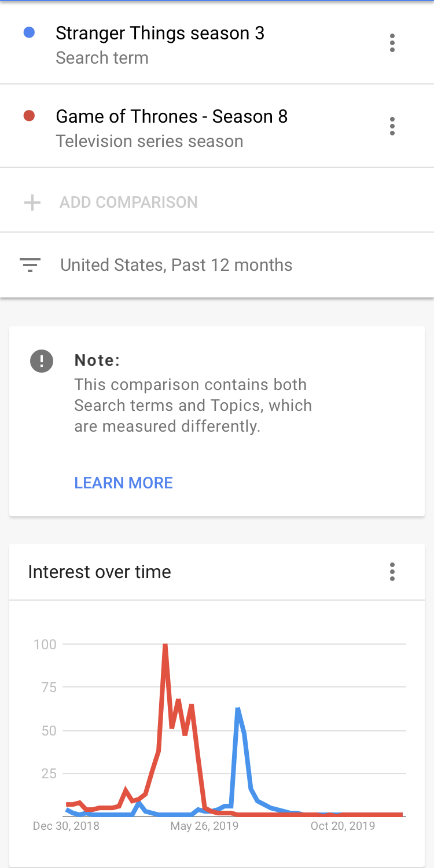
Task: Open the Interest over time panel menu
Action: tap(392, 572)
